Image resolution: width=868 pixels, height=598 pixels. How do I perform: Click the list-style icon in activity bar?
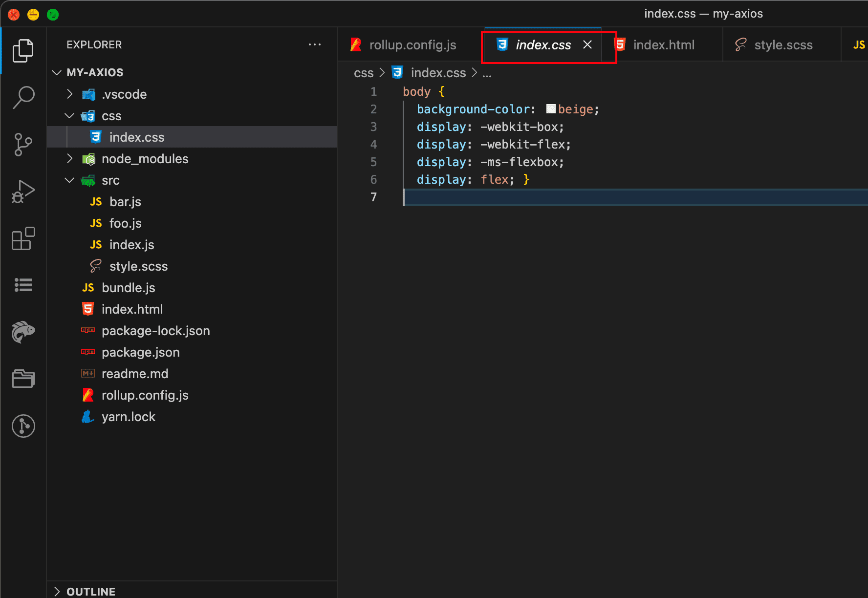point(23,285)
